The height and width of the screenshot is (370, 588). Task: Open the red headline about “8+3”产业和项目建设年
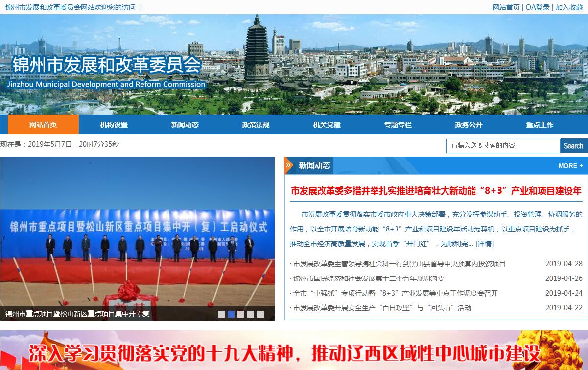pyautogui.click(x=436, y=191)
